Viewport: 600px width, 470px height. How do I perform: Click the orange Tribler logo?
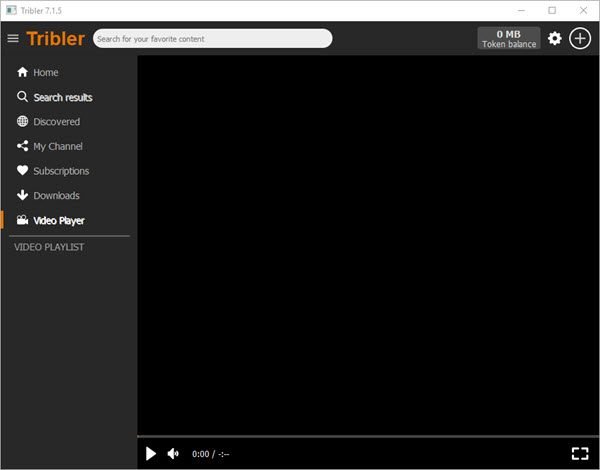[55, 39]
